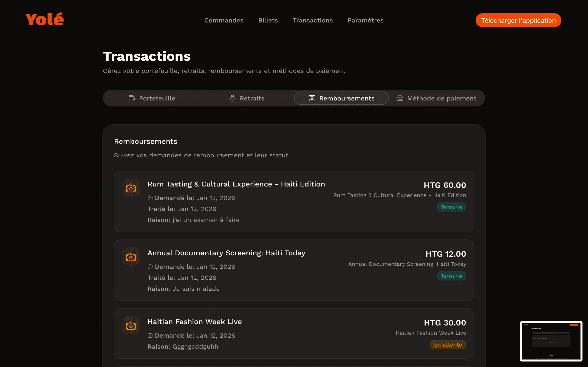Viewport: 588px width, 367px height.
Task: Click the page preview thumbnail in the corner
Action: coord(551,341)
